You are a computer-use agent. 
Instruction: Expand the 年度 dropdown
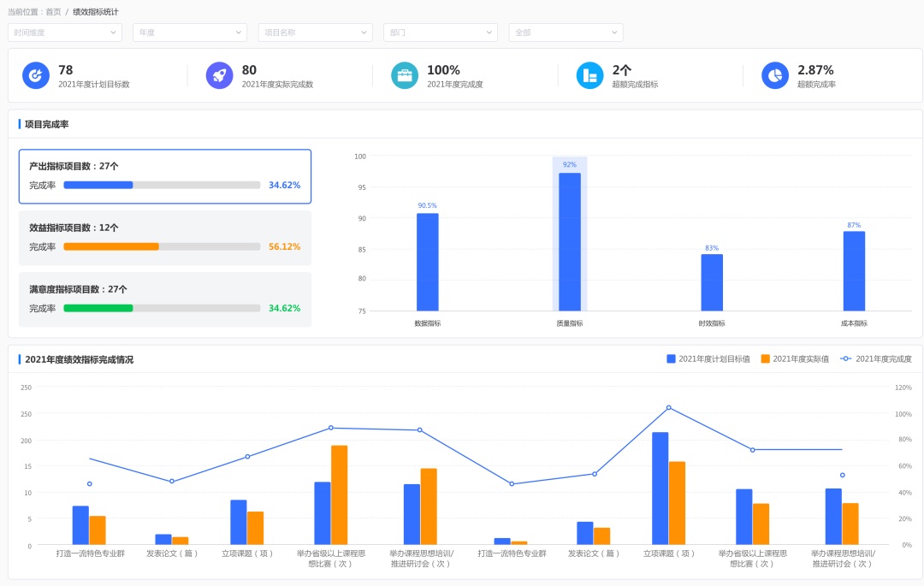point(190,33)
